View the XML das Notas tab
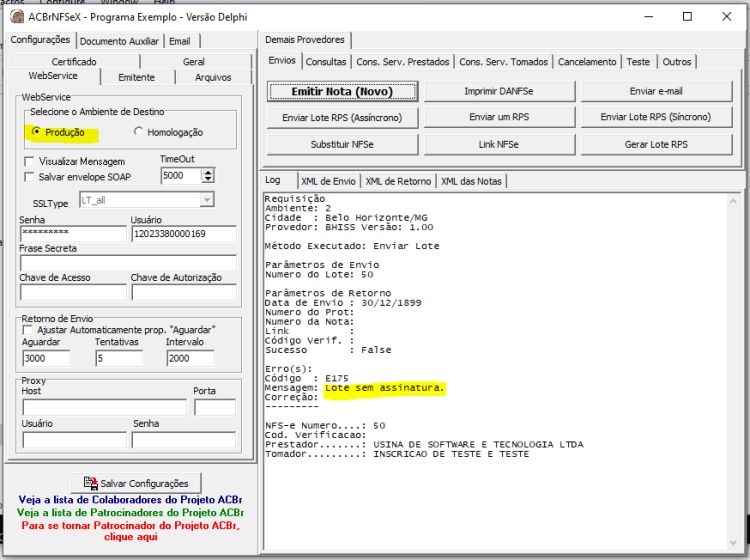 (471, 181)
